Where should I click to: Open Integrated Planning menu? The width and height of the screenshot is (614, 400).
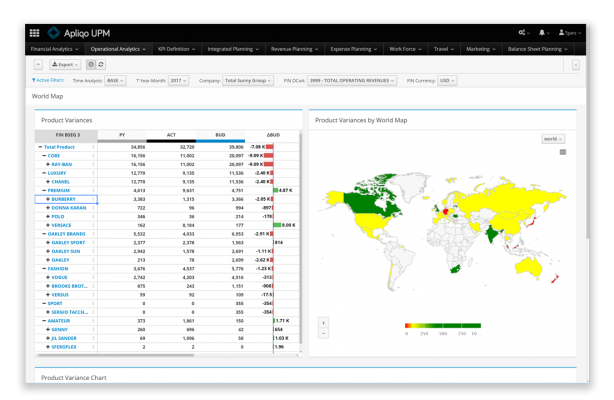(x=233, y=49)
